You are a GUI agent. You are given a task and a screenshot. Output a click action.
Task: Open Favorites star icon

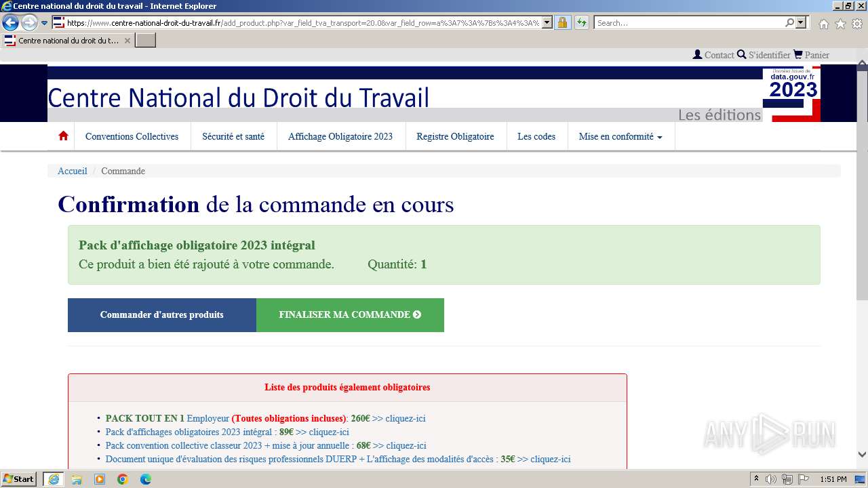click(840, 24)
